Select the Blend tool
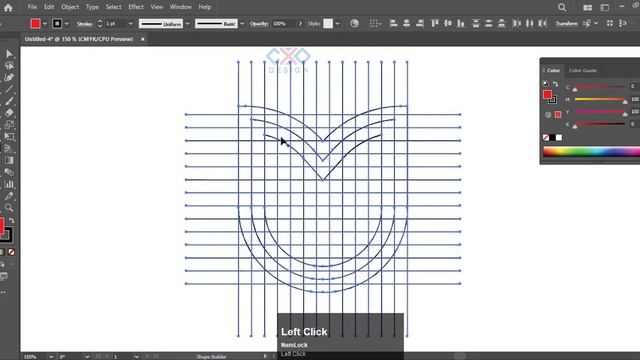Viewport: 640px width, 360px height. click(x=9, y=172)
